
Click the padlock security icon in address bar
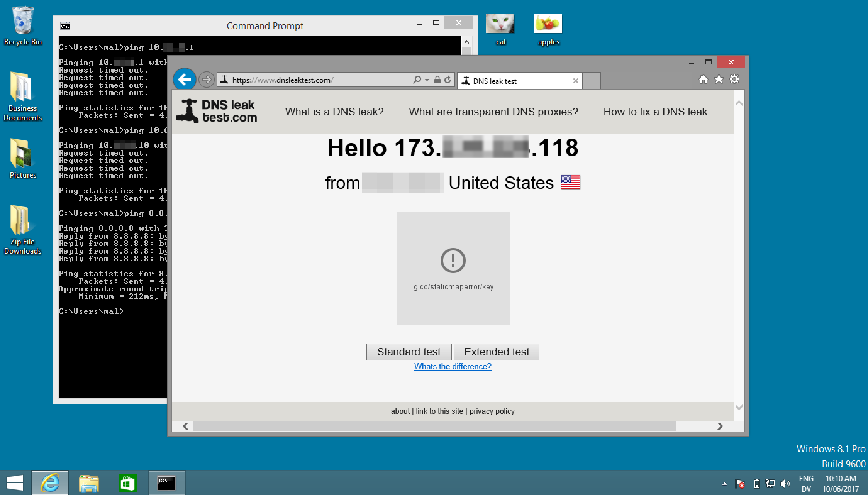click(437, 80)
